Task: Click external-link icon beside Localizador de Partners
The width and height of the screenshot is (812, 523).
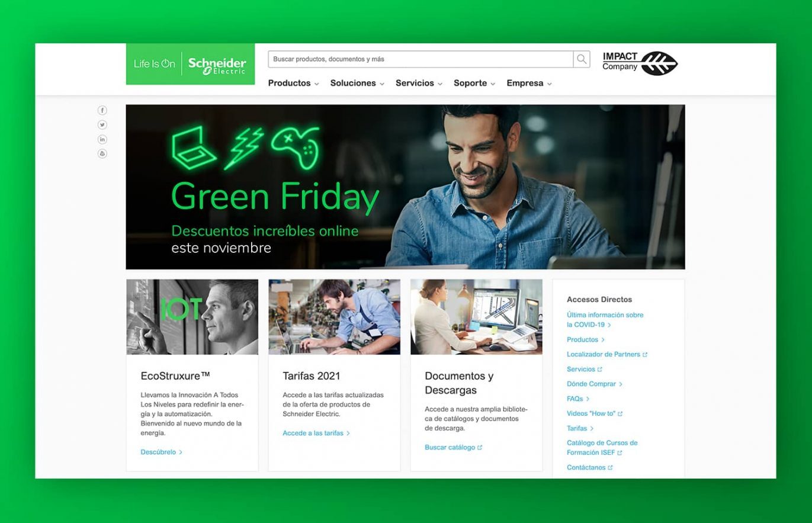Action: pyautogui.click(x=645, y=355)
